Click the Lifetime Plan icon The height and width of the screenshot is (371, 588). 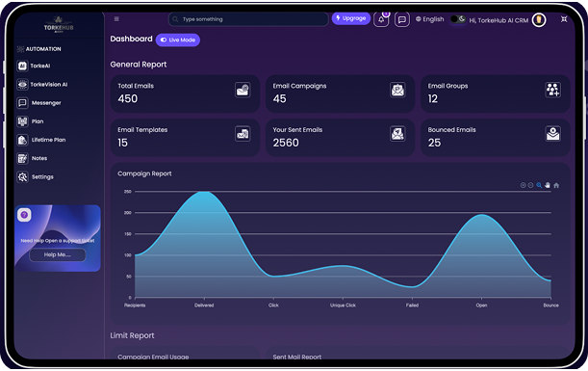point(22,140)
